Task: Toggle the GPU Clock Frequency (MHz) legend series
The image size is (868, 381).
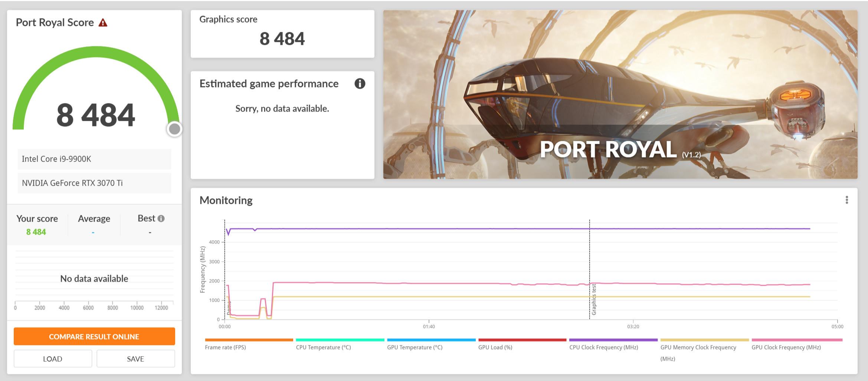Action: tap(797, 344)
